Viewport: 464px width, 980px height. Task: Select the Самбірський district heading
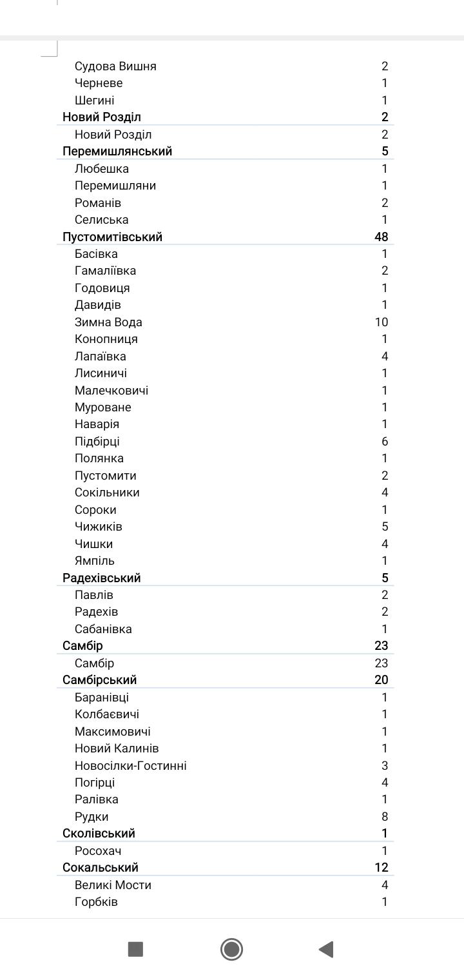[99, 680]
